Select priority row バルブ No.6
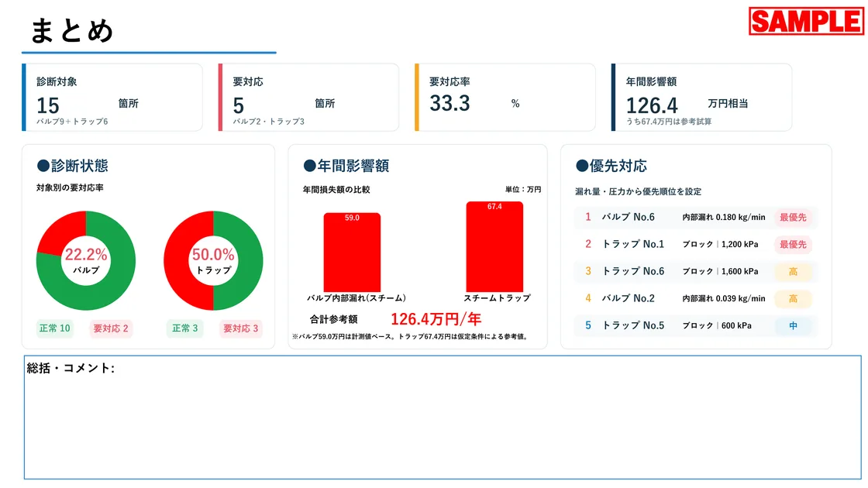Image resolution: width=868 pixels, height=488 pixels. click(x=696, y=218)
